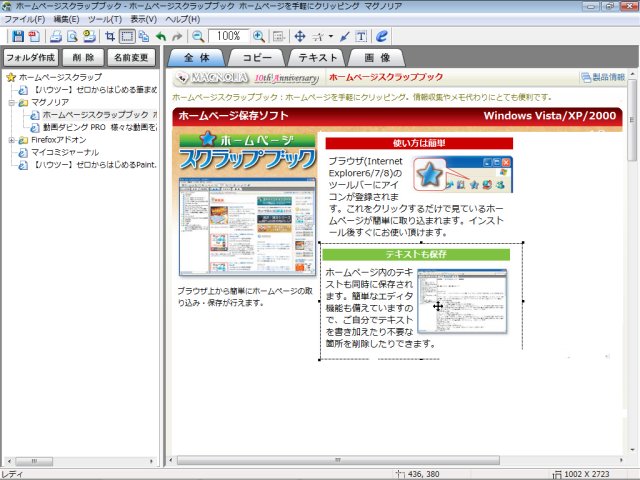Image resolution: width=640 pixels, height=480 pixels.
Task: Click the star toolbar illustration image
Action: tap(462, 174)
